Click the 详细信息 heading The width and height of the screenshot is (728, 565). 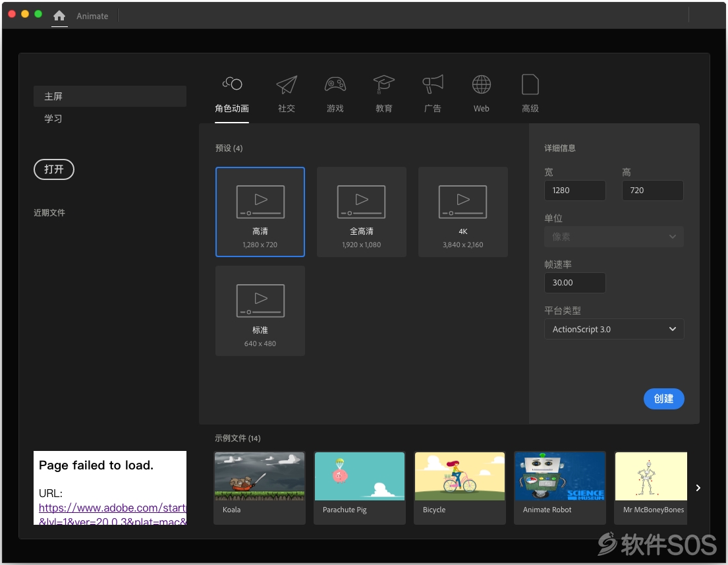pos(560,148)
